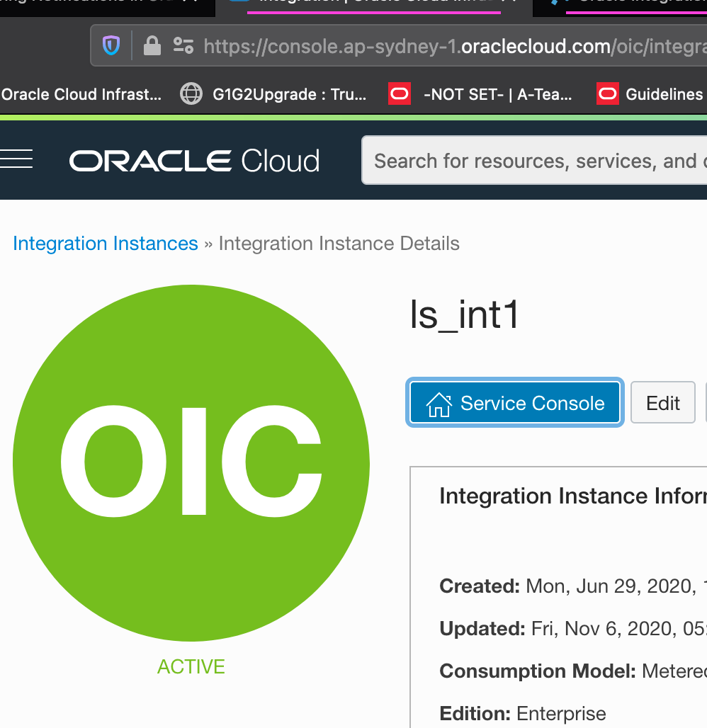This screenshot has height=728, width=707.
Task: Open the Oracle Cloud Infrast... bookmark
Action: (81, 94)
